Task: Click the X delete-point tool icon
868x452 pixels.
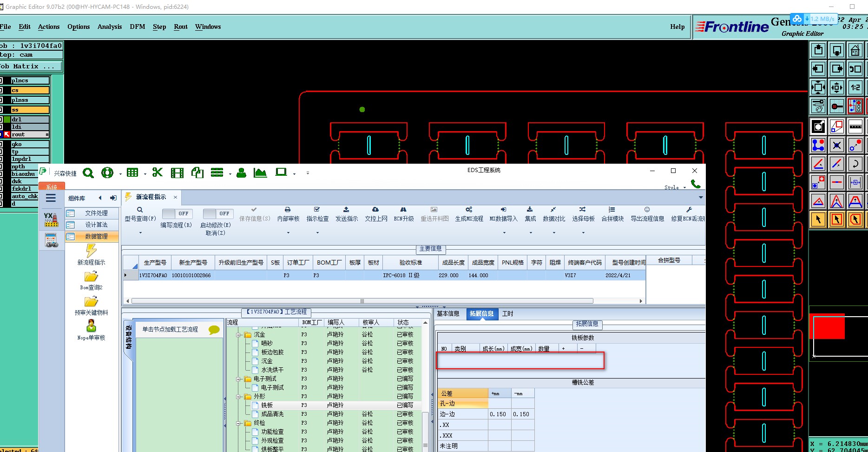Action: (x=837, y=145)
